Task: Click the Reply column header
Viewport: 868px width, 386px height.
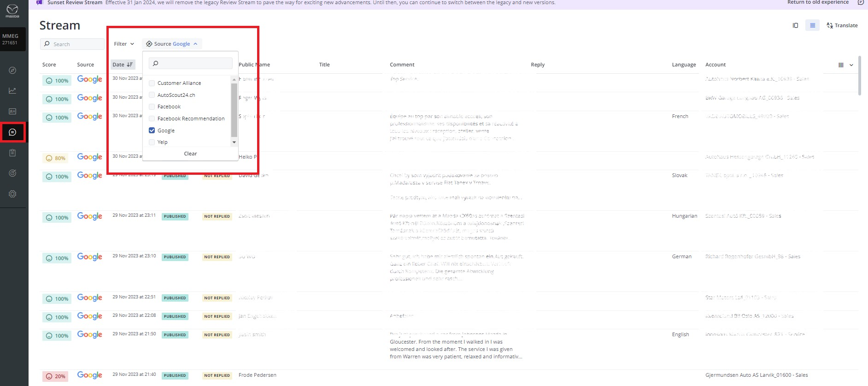Action: 538,65
